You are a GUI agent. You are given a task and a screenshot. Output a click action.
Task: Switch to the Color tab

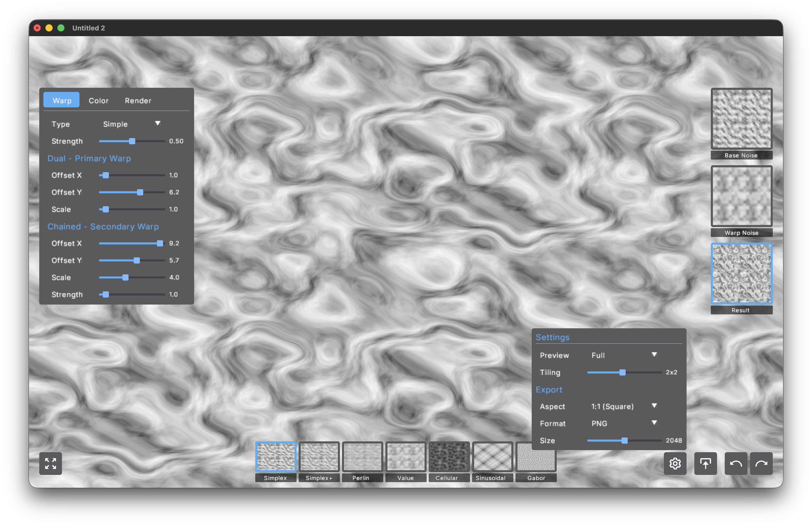pyautogui.click(x=98, y=100)
